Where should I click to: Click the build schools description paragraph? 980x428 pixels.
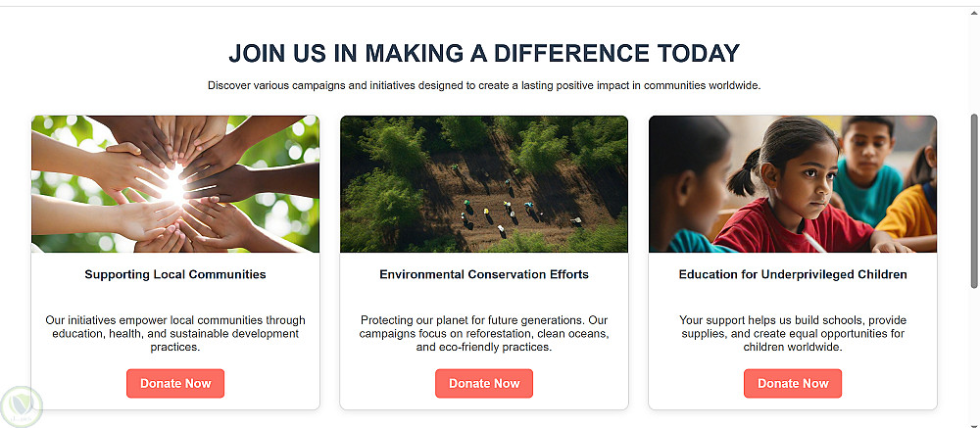pos(793,333)
